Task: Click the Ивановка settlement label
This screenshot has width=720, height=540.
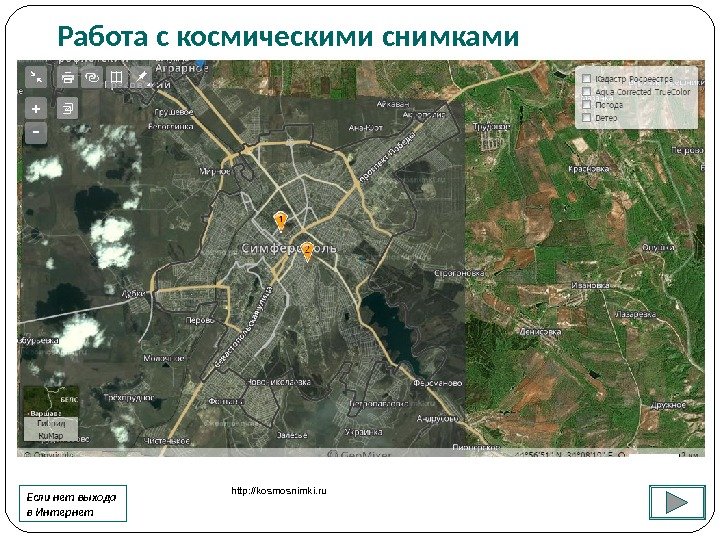Action: 590,285
